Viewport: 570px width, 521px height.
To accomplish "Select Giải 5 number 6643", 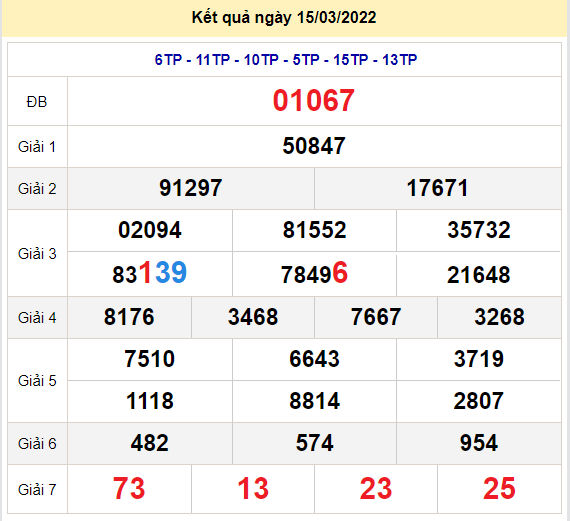I will (314, 359).
